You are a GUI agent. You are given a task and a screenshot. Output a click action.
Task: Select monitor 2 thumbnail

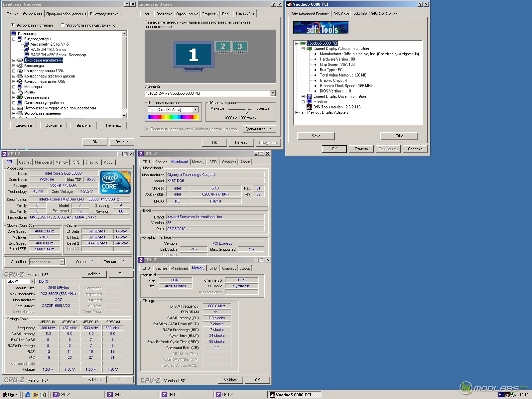[x=223, y=47]
